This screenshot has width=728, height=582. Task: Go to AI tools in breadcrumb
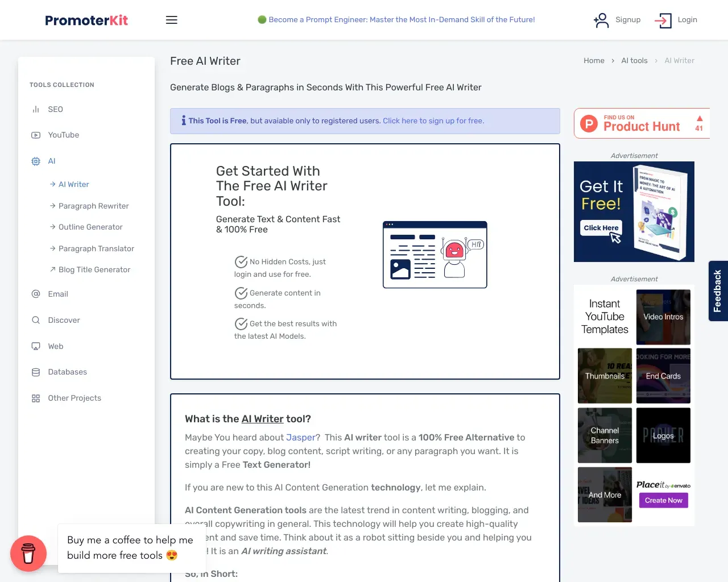pyautogui.click(x=634, y=61)
